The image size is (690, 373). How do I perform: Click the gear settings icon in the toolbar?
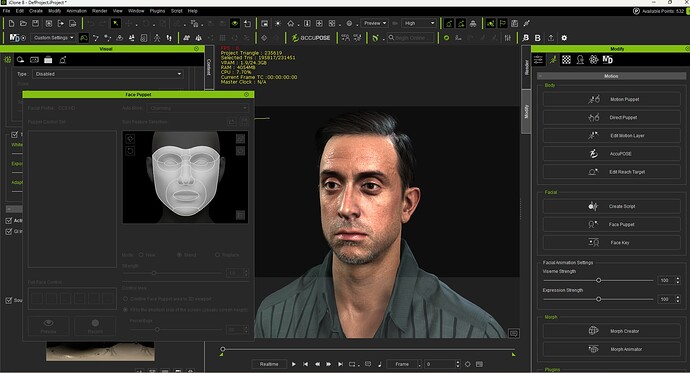coord(564,38)
